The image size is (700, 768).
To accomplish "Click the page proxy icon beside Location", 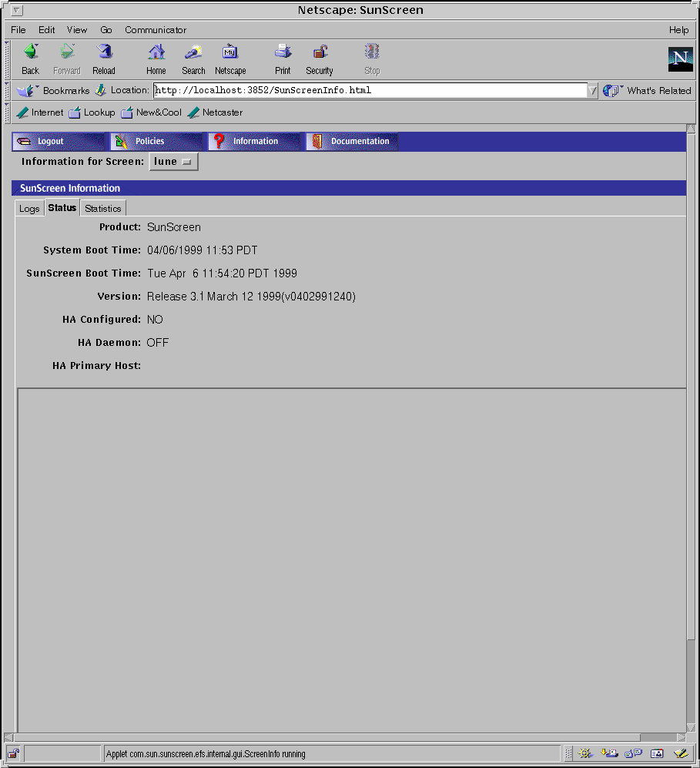I will pos(100,90).
